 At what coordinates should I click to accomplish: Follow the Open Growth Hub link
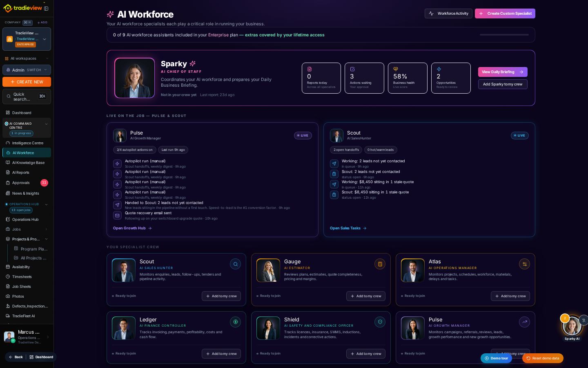pos(132,228)
